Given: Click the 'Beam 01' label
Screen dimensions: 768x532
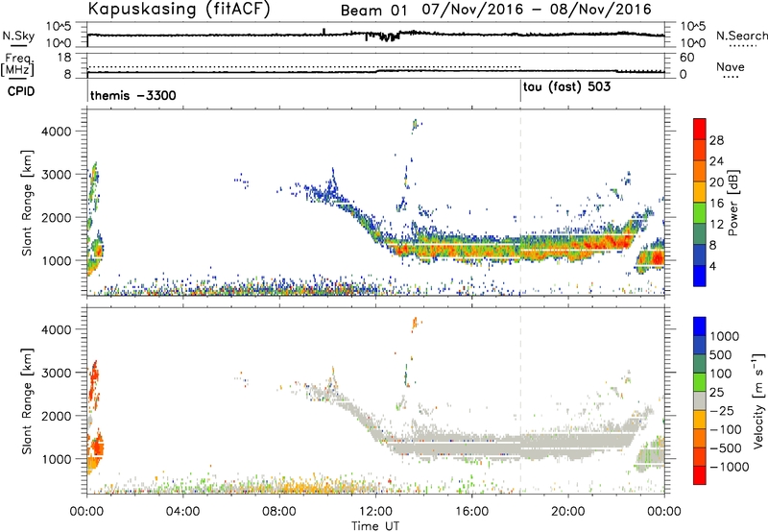Looking at the screenshot, I should coord(373,11).
